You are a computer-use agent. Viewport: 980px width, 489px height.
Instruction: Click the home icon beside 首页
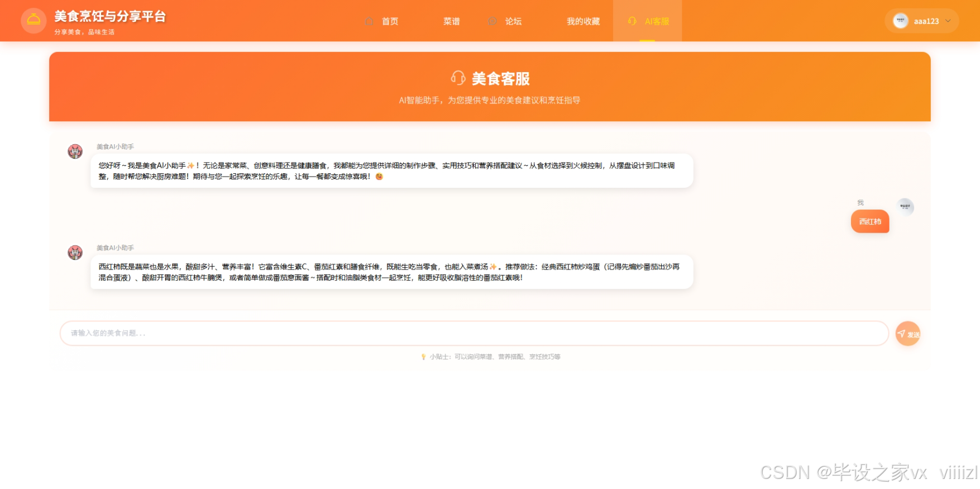[369, 21]
